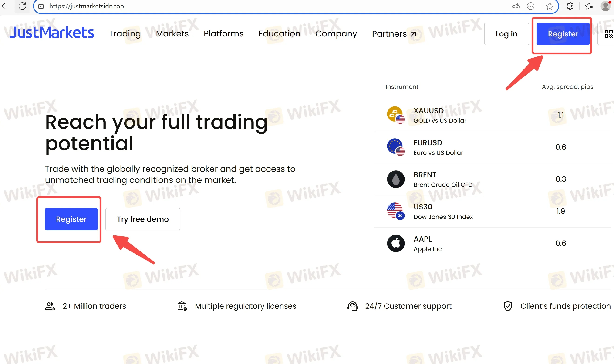This screenshot has height=364, width=614.
Task: Click the bookmark star icon
Action: click(x=550, y=6)
